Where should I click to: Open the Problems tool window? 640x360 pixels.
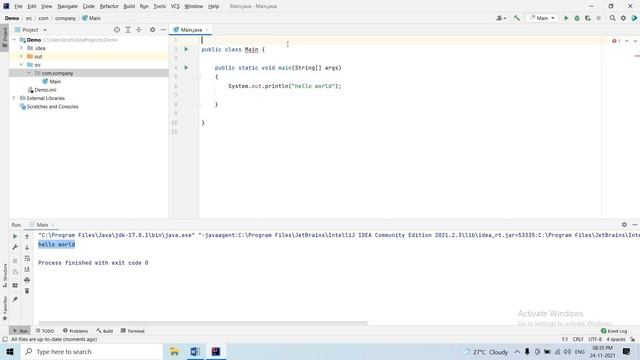[76, 331]
